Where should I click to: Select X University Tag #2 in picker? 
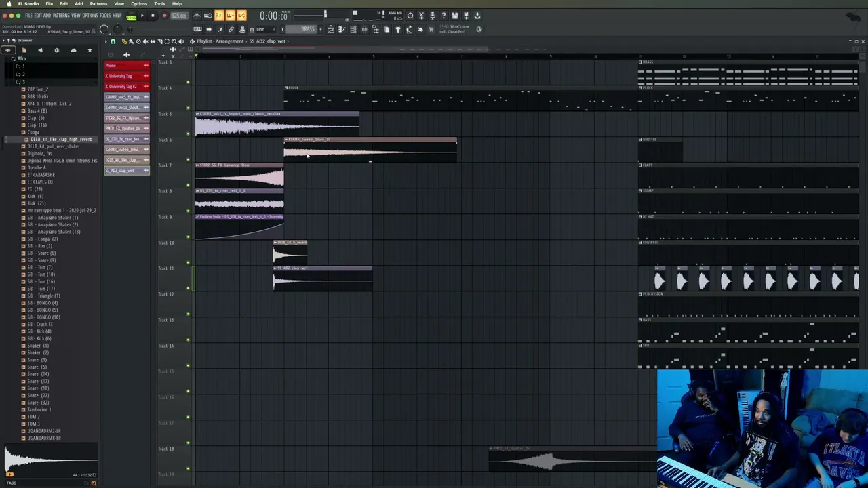coord(126,87)
